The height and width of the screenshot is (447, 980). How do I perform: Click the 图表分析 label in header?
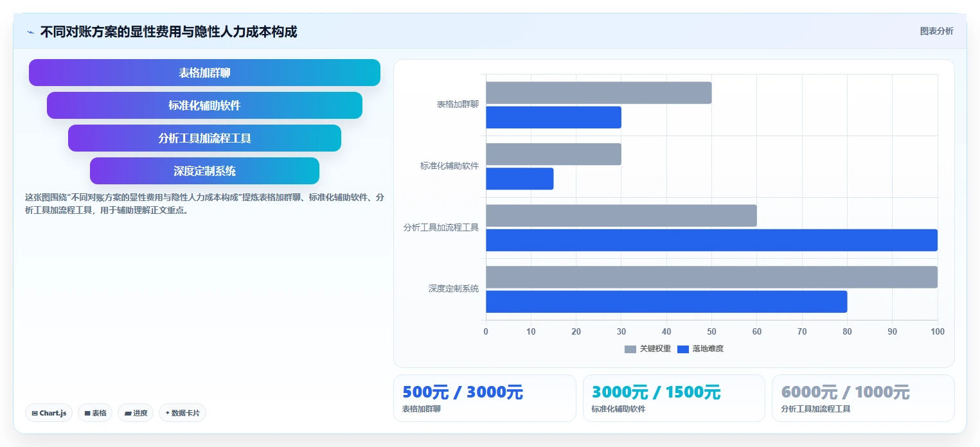pos(936,31)
